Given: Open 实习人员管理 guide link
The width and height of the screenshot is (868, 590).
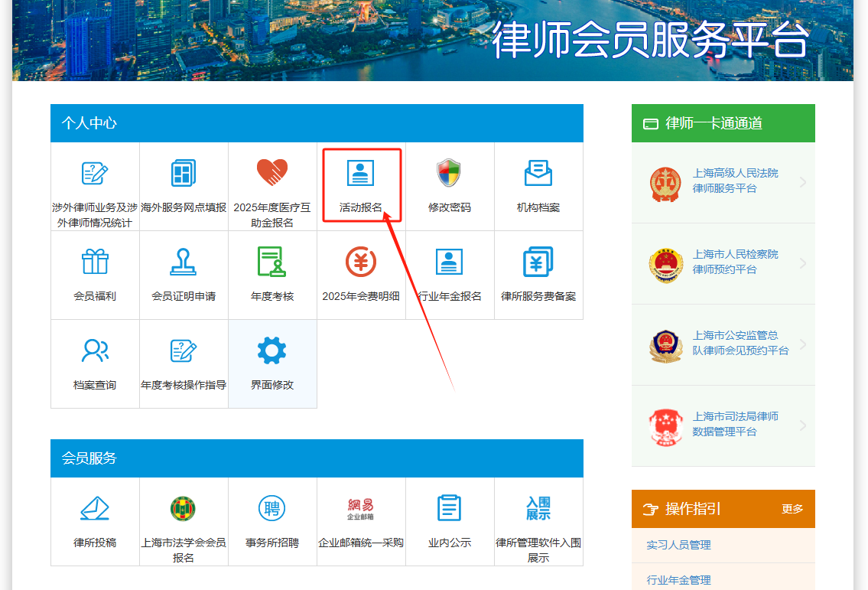Looking at the screenshot, I should point(679,545).
